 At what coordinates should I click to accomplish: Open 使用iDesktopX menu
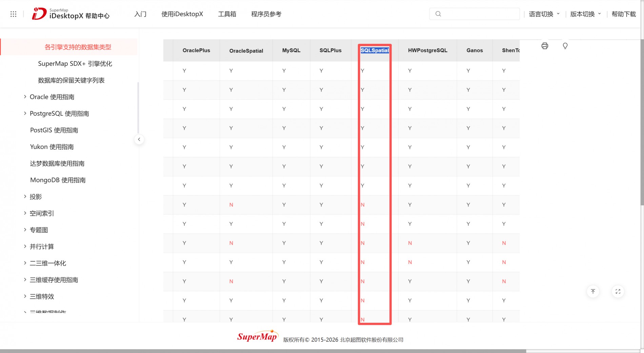pos(182,14)
